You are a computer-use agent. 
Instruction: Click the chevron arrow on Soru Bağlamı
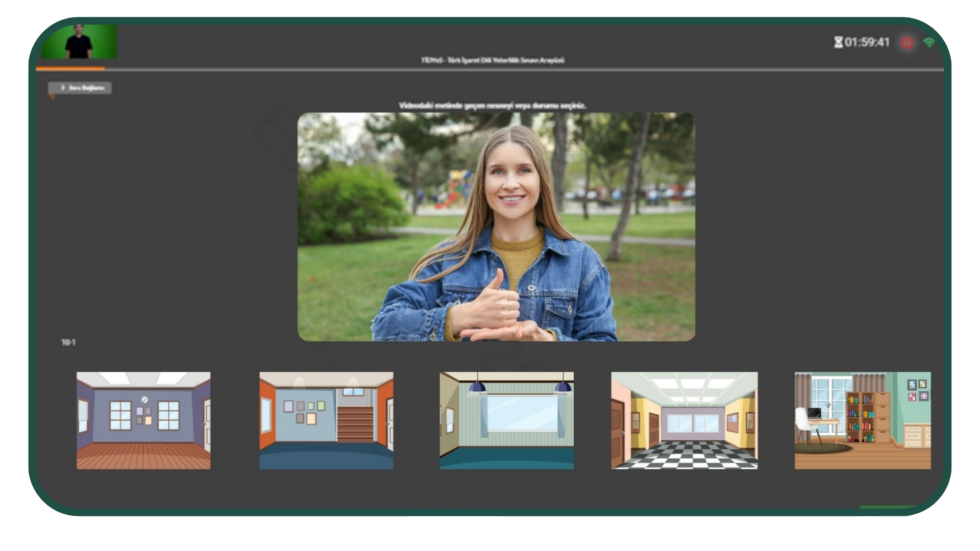tap(63, 88)
